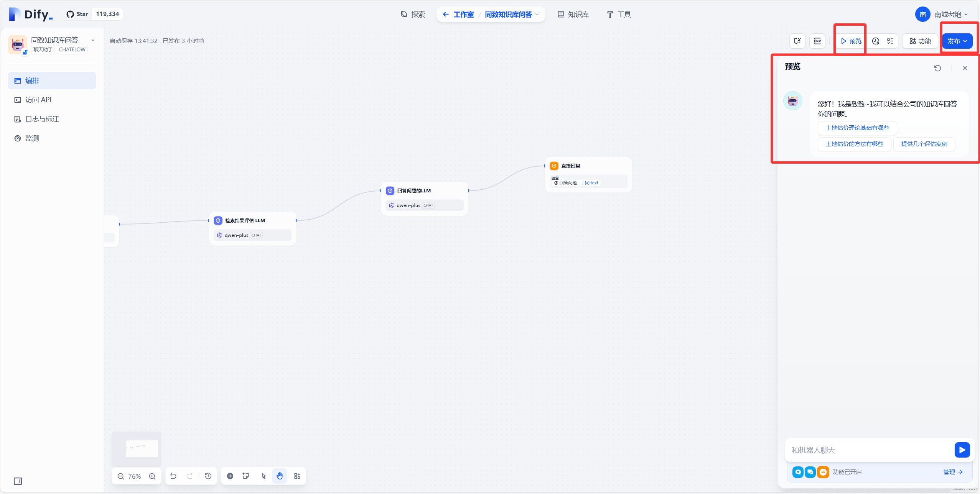Open version history clock icon

coord(208,476)
